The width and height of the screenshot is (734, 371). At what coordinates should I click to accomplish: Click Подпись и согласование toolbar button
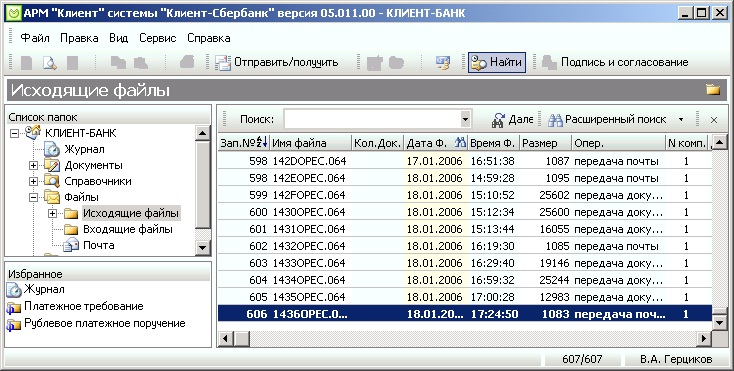click(615, 63)
